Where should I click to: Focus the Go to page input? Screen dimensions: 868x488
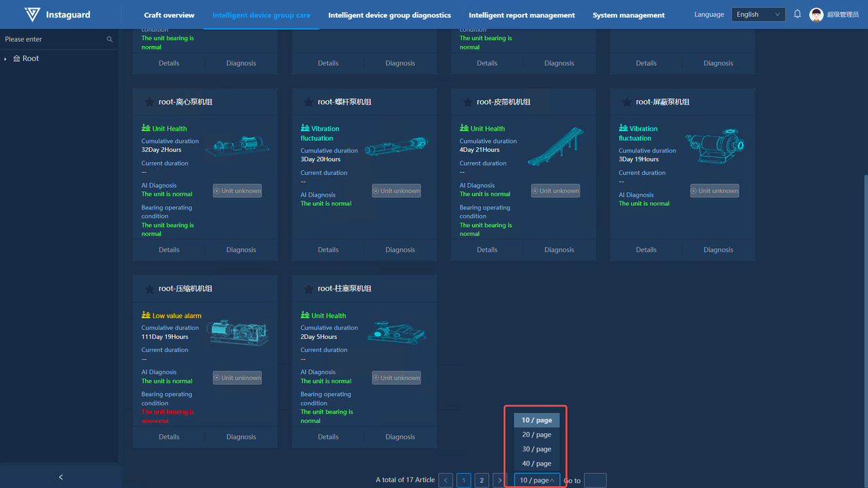click(595, 481)
